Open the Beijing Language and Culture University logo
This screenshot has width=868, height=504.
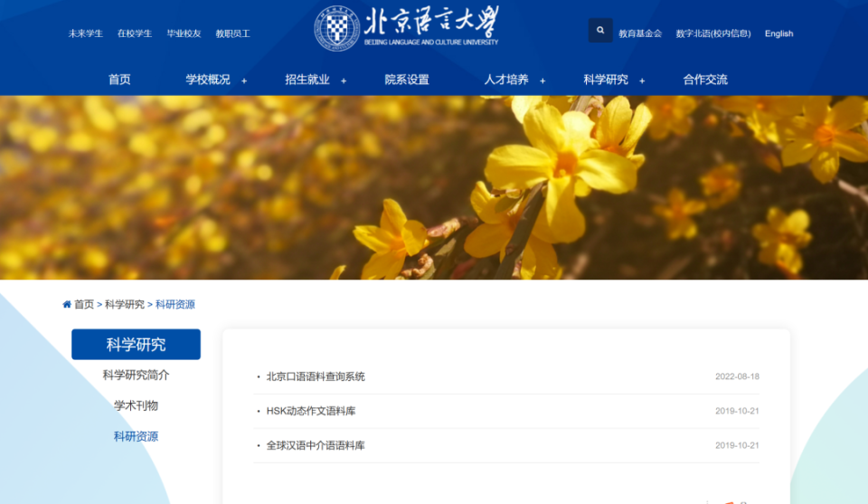click(407, 28)
